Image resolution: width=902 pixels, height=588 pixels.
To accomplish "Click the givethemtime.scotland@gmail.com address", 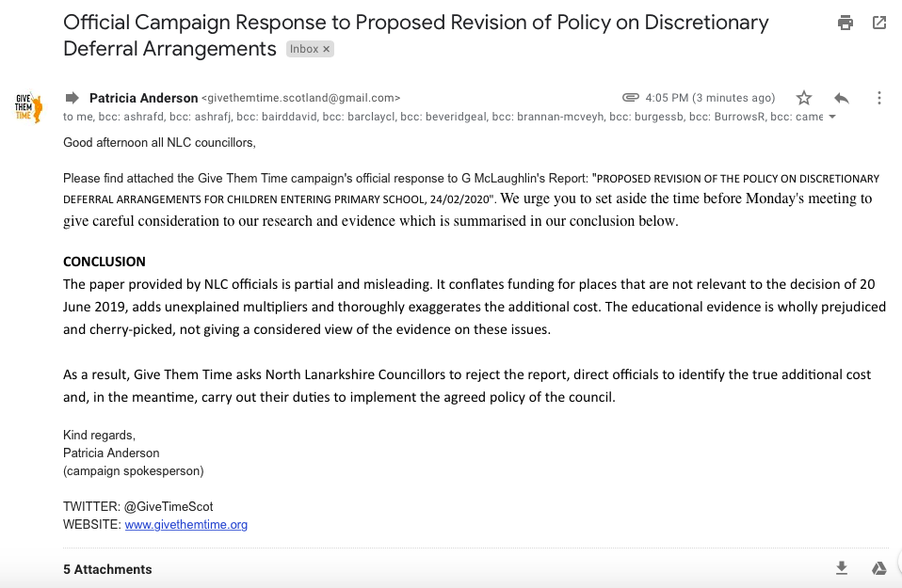I will 301,98.
